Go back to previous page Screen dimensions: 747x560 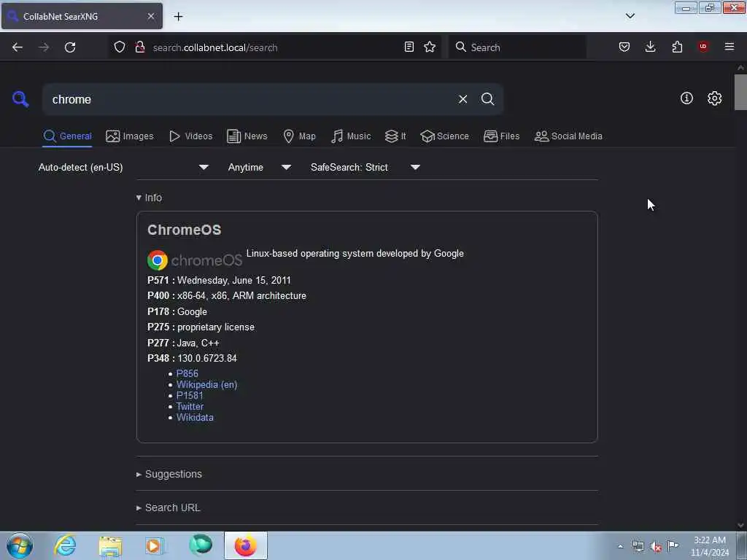(18, 47)
